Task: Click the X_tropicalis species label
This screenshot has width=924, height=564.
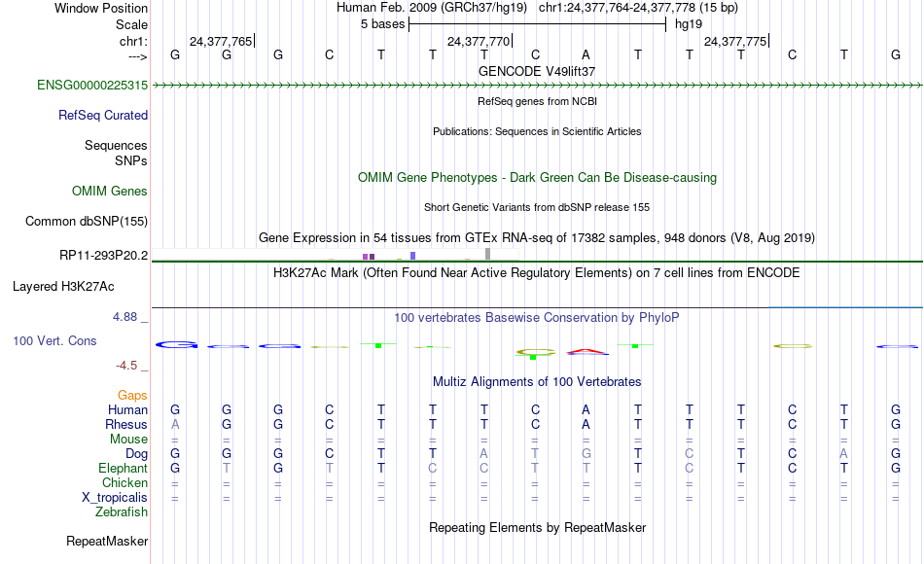Action: coord(115,498)
